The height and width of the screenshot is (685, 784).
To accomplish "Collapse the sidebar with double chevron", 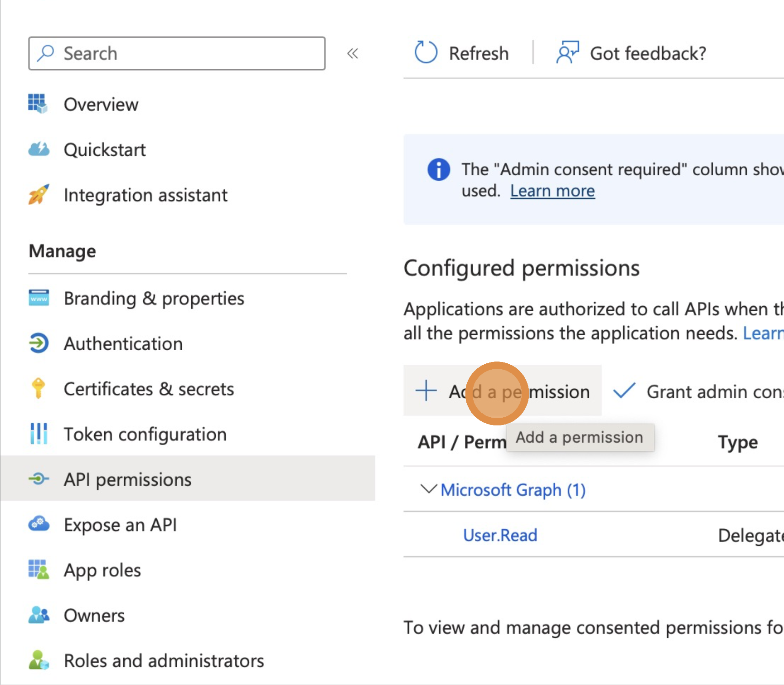I will coord(353,53).
